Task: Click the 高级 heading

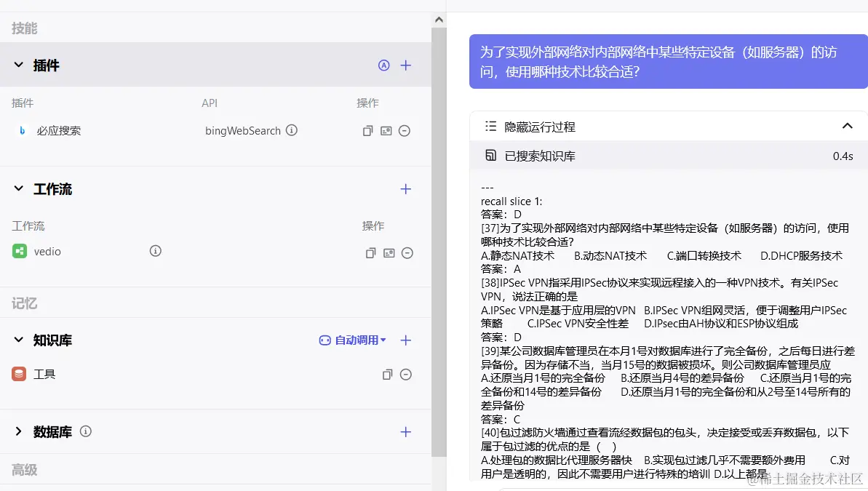Action: (24, 470)
